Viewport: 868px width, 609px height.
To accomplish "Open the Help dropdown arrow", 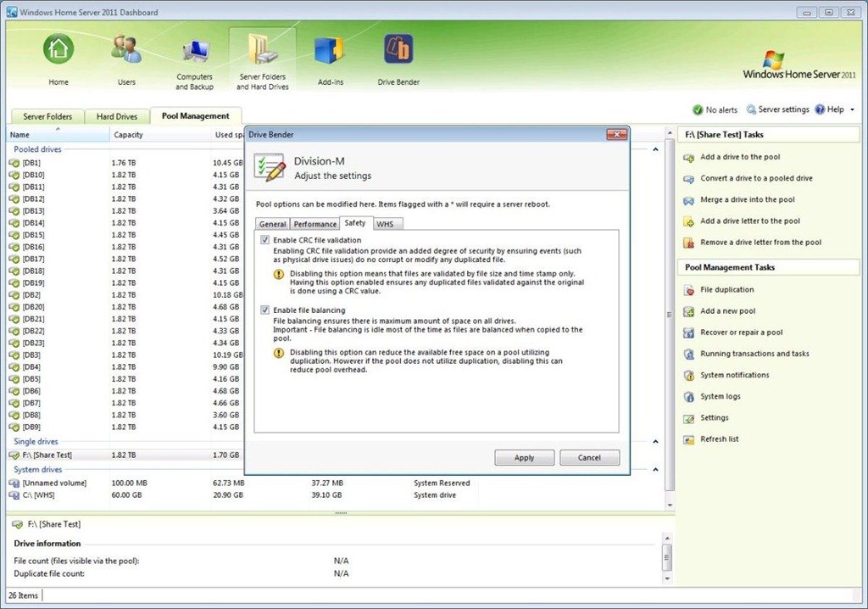I will pos(852,109).
